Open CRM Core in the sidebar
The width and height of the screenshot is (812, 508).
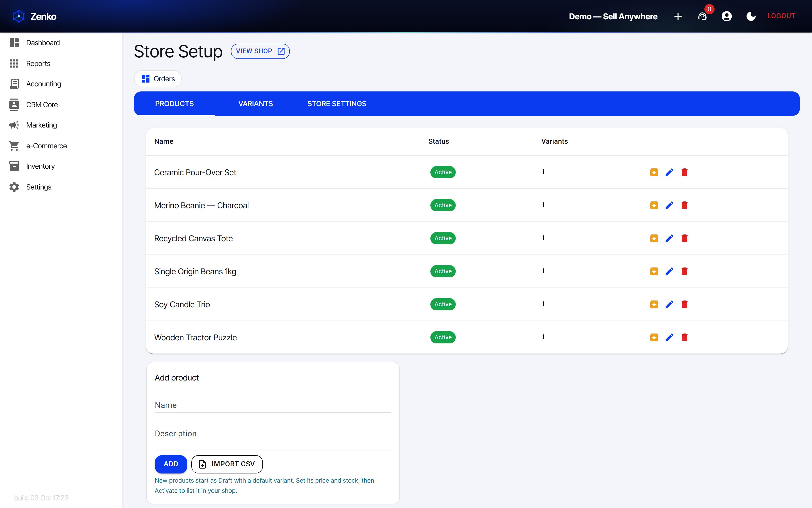pyautogui.click(x=61, y=104)
